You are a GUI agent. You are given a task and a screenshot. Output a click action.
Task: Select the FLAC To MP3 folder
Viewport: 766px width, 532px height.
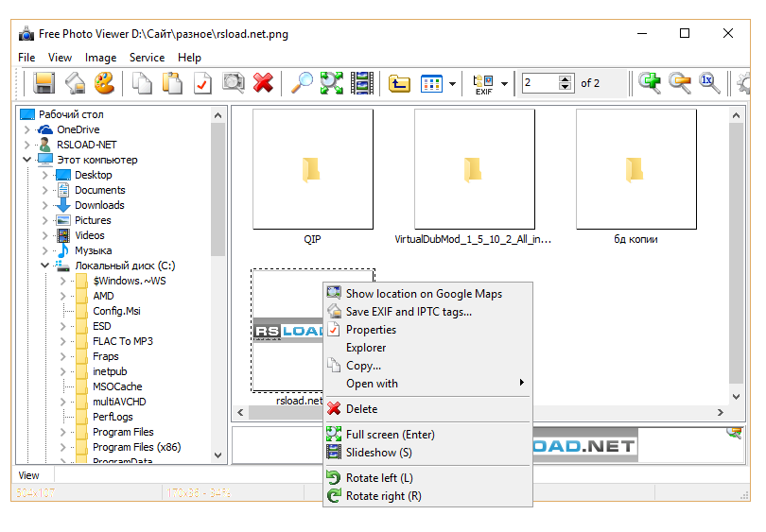pos(123,341)
